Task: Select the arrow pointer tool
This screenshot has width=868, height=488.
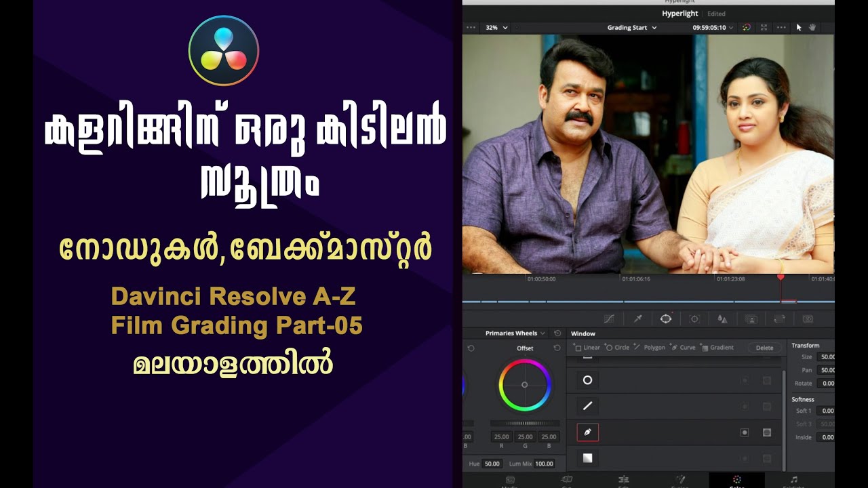Action: [799, 28]
